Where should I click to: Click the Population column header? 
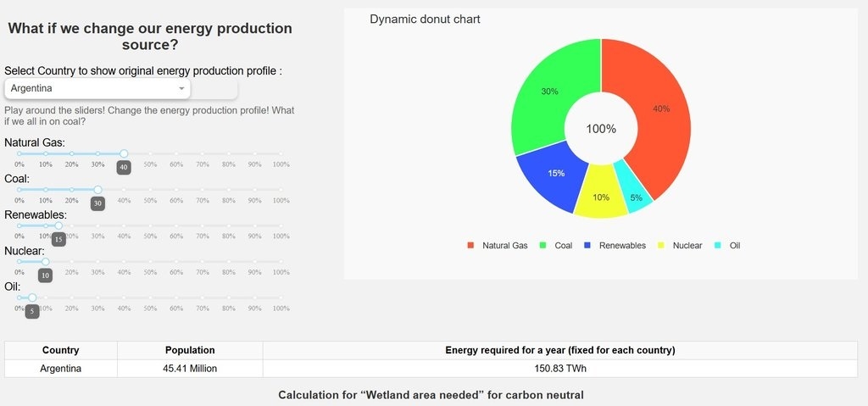click(190, 350)
